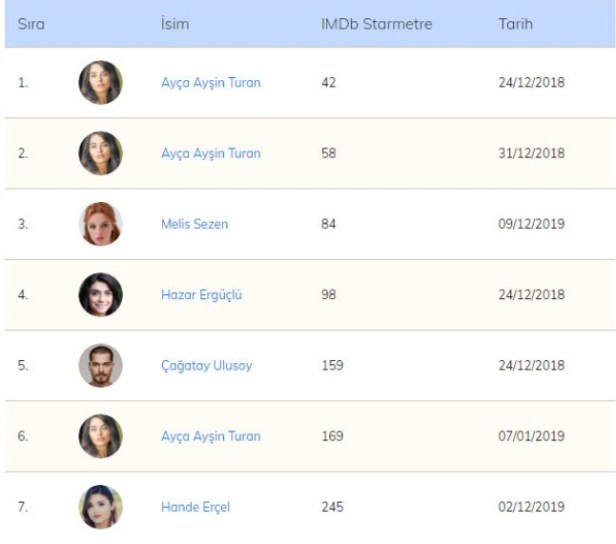
Task: Click the Starmetre value 159 cell
Action: 332,366
